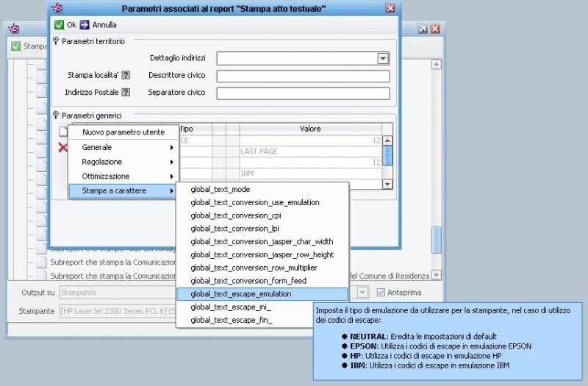Click the blue Annulla arrow icon
Viewport: 588px width, 386px height.
pos(85,25)
